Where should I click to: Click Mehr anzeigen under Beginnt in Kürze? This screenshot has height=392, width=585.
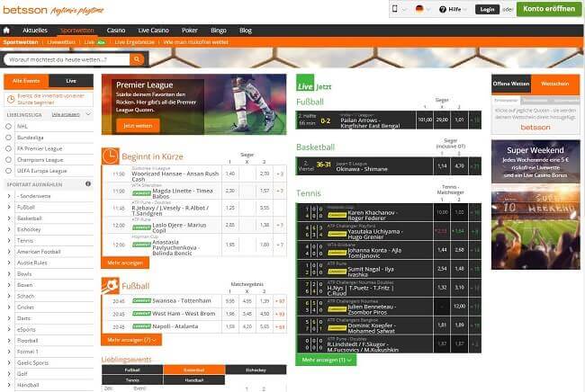click(125, 263)
